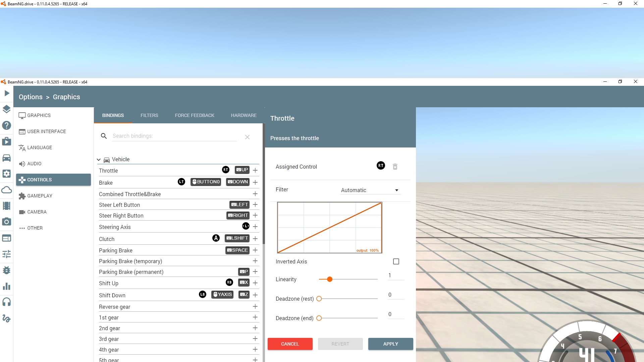644x362 pixels.
Task: Open the help question mark icon
Action: (x=7, y=125)
